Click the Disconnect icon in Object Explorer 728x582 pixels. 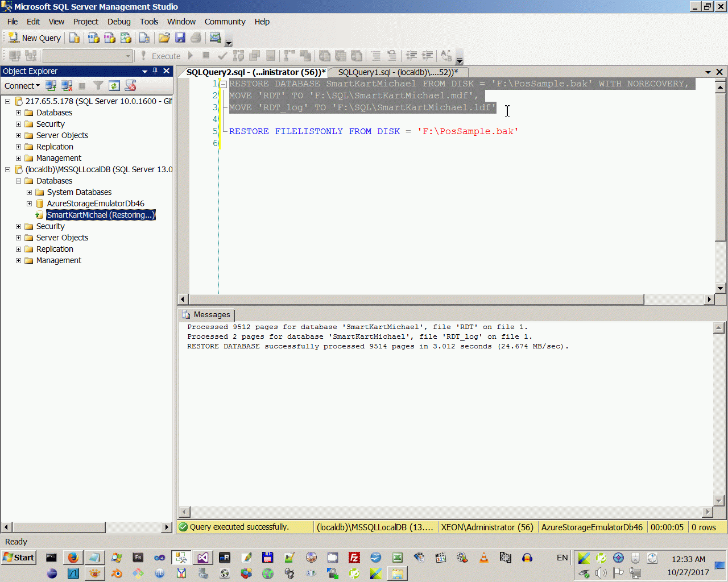click(x=67, y=86)
